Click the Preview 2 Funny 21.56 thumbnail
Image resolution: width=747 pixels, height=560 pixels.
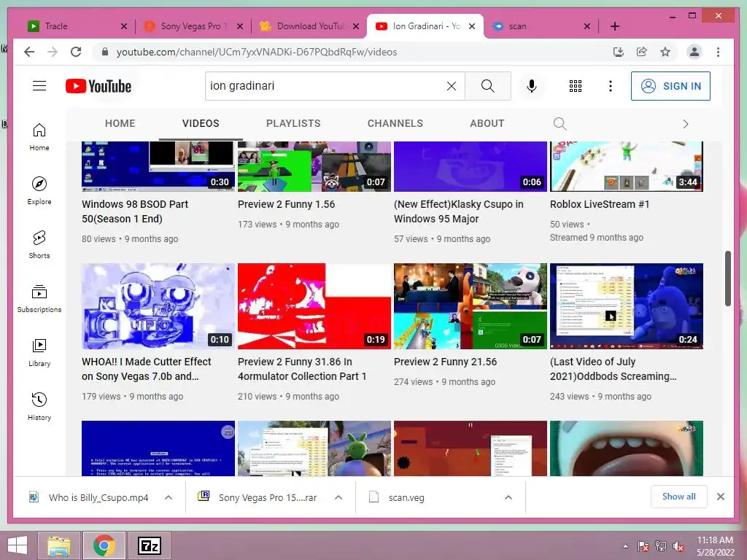[471, 306]
